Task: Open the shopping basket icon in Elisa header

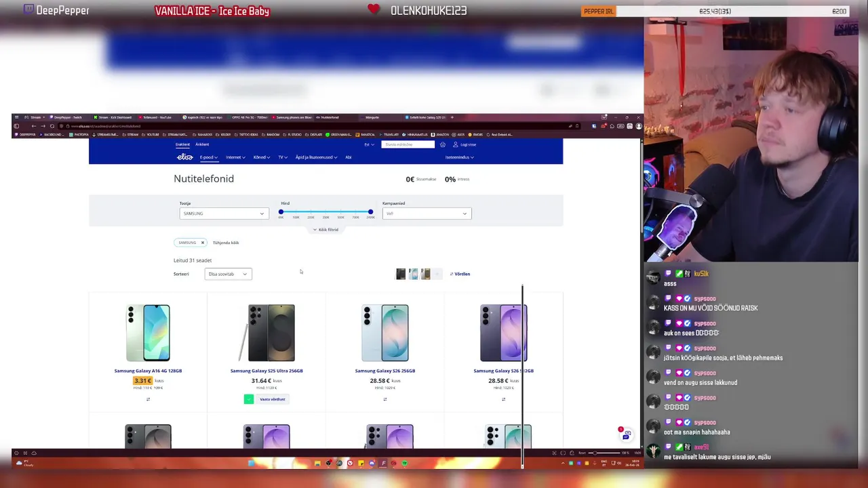Action: (443, 144)
